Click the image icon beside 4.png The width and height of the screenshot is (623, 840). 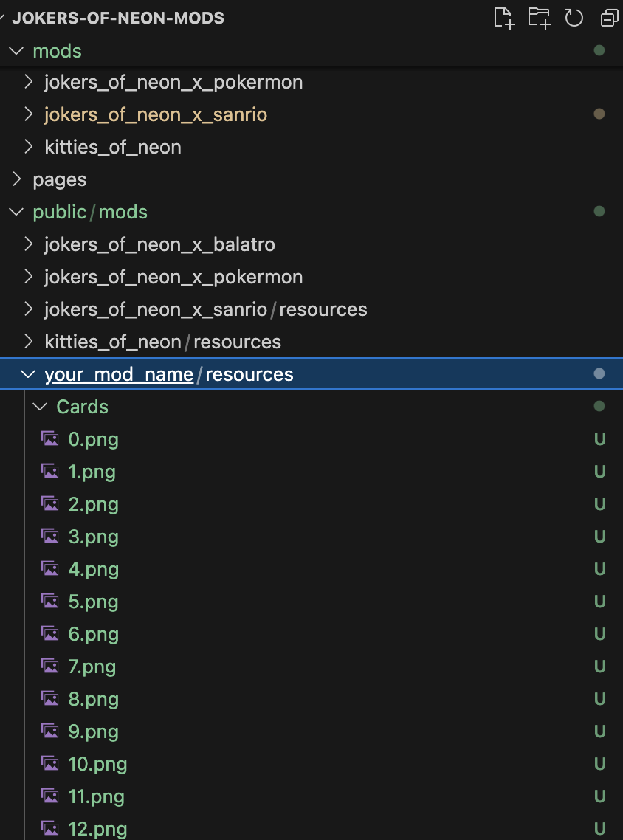[50, 568]
